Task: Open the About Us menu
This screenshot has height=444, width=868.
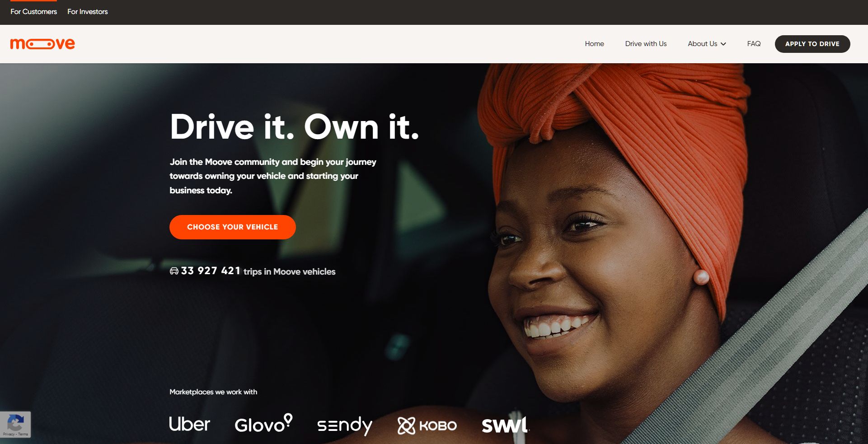Action: point(707,44)
